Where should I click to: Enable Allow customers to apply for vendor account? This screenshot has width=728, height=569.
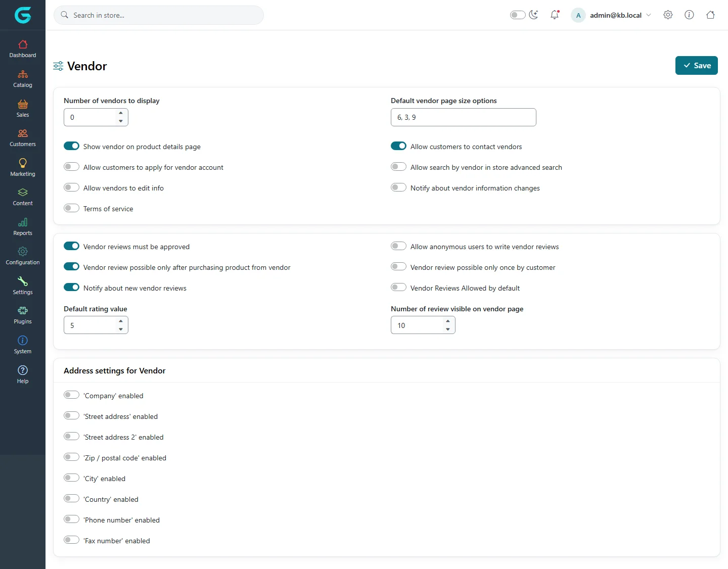point(71,167)
